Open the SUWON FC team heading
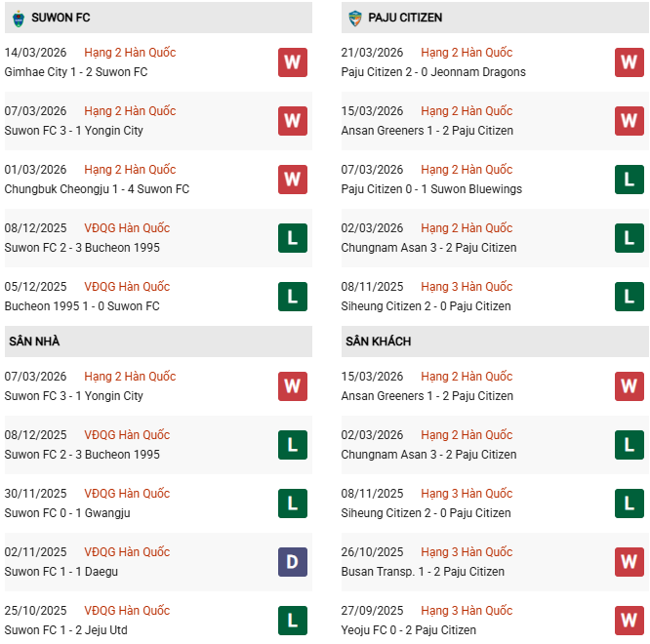 click(61, 18)
